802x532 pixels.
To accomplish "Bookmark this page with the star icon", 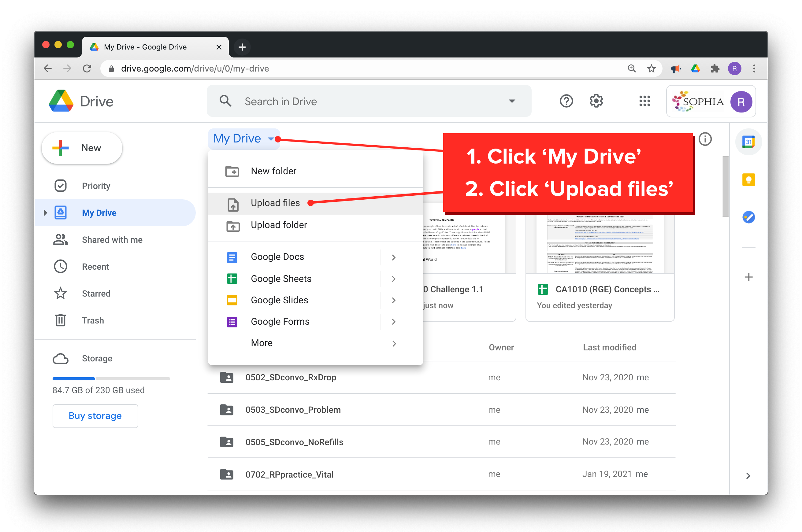I will coord(651,69).
